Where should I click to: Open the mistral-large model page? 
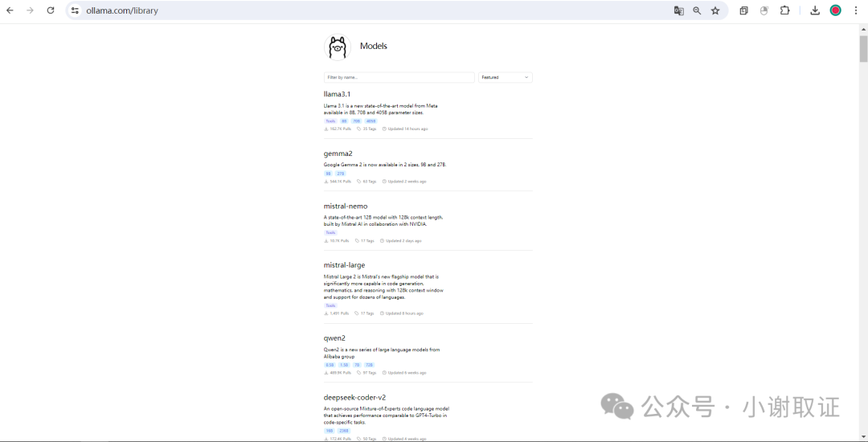click(x=344, y=265)
